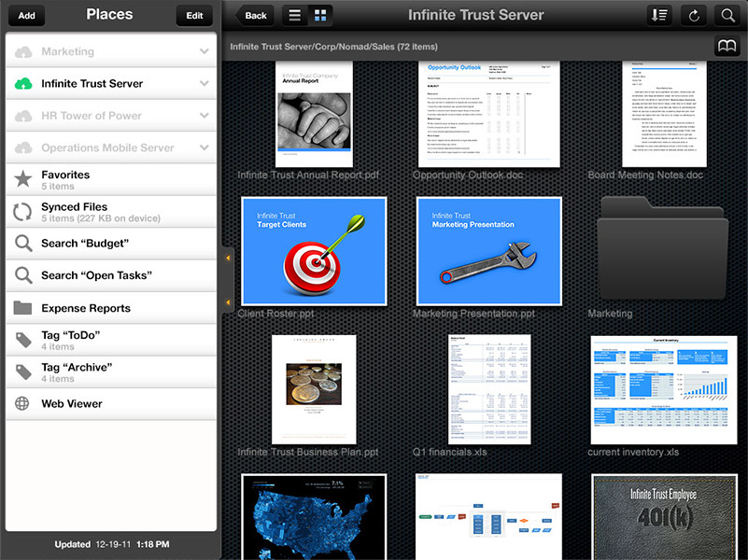748x560 pixels.
Task: Click the Favorites star icon
Action: point(23,179)
